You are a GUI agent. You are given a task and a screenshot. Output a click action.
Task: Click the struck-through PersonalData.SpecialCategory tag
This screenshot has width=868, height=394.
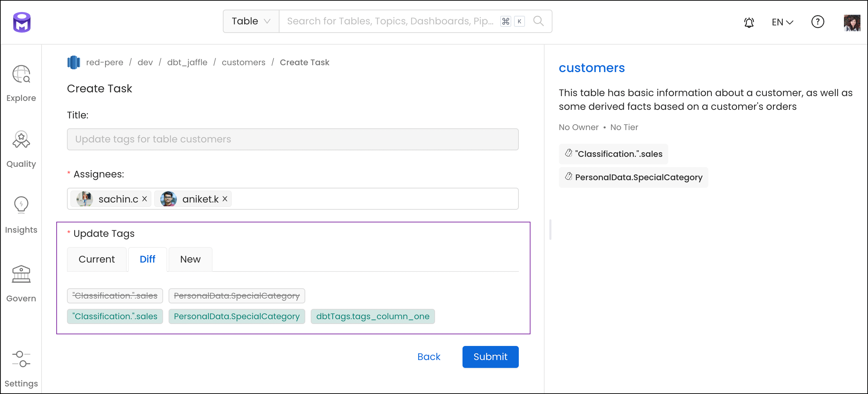click(237, 296)
